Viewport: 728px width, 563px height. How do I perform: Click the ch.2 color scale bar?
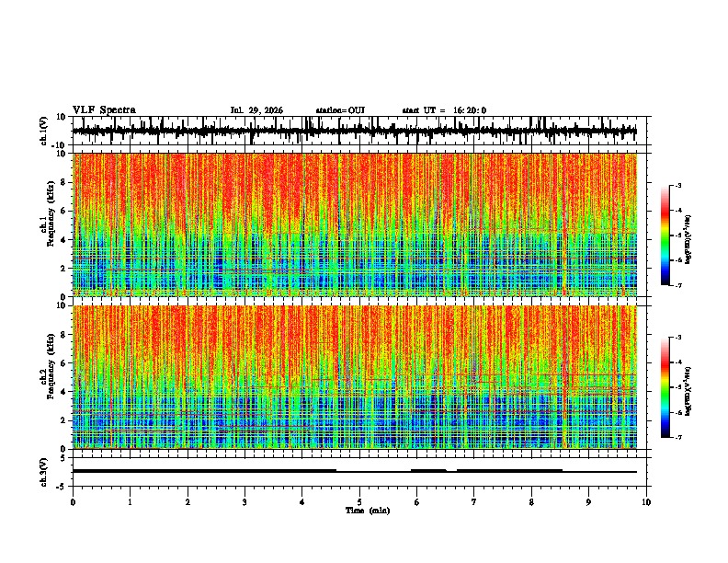coord(665,387)
